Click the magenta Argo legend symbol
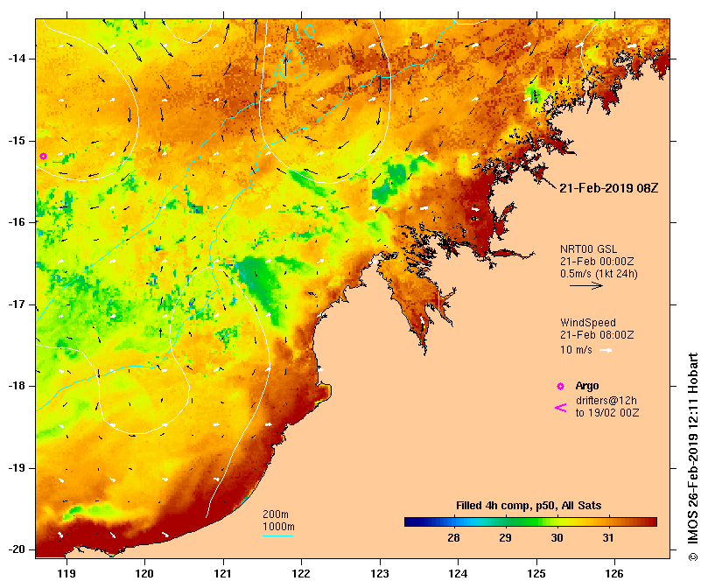 560,386
